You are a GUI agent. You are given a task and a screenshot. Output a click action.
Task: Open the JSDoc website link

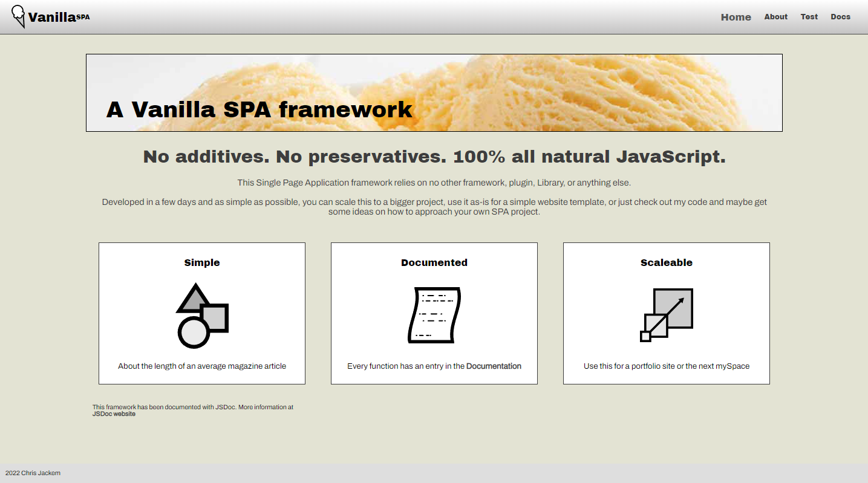pos(114,413)
